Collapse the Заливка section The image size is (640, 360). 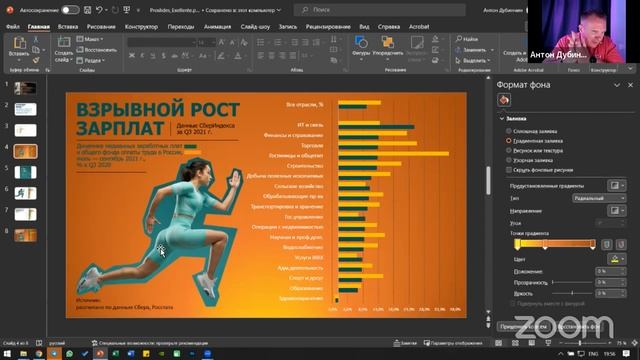click(502, 119)
